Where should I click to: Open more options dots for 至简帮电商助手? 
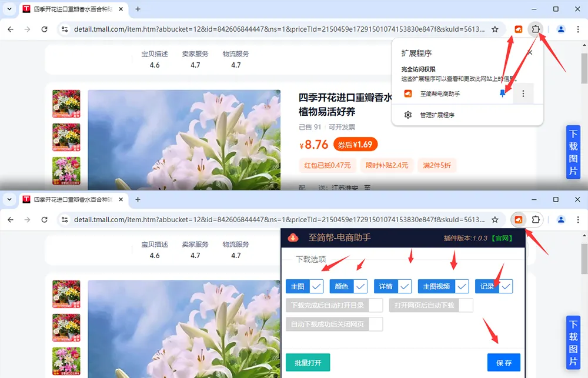(523, 93)
